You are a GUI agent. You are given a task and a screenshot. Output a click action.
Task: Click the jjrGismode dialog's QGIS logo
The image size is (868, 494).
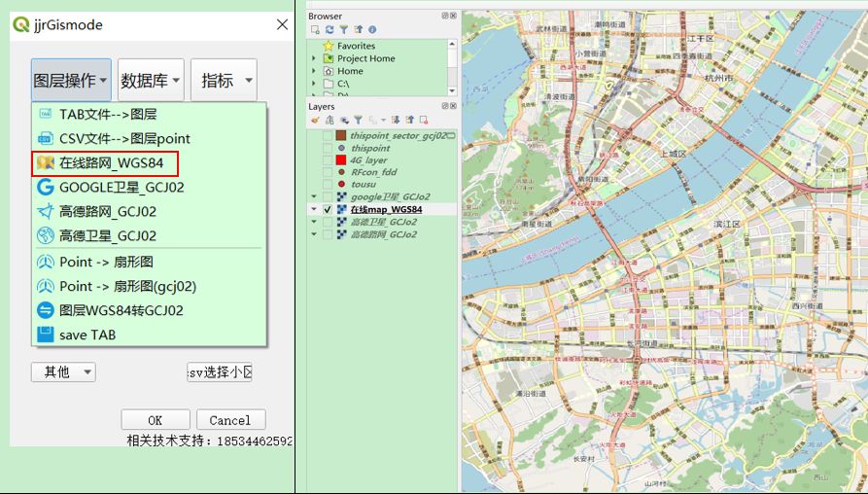pyautogui.click(x=21, y=24)
